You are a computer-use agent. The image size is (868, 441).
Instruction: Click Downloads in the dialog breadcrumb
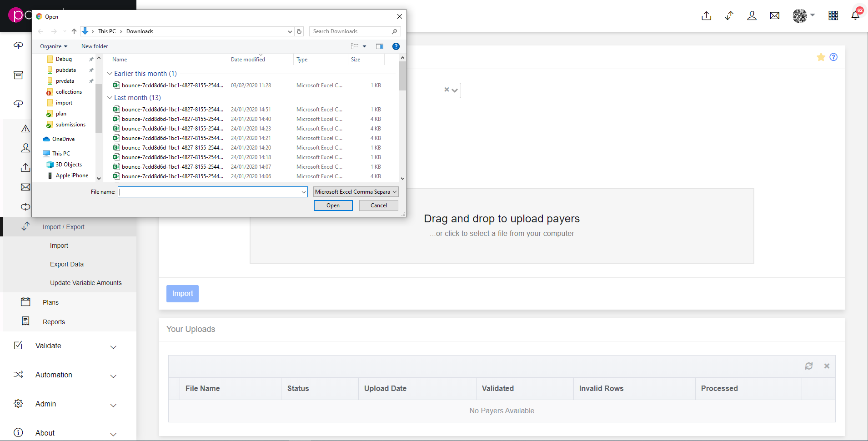coord(140,31)
